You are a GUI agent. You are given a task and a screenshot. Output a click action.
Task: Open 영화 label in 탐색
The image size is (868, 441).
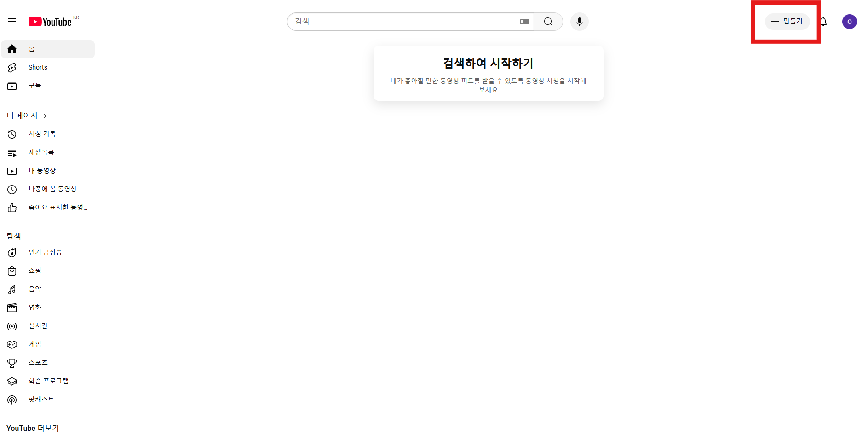point(35,308)
